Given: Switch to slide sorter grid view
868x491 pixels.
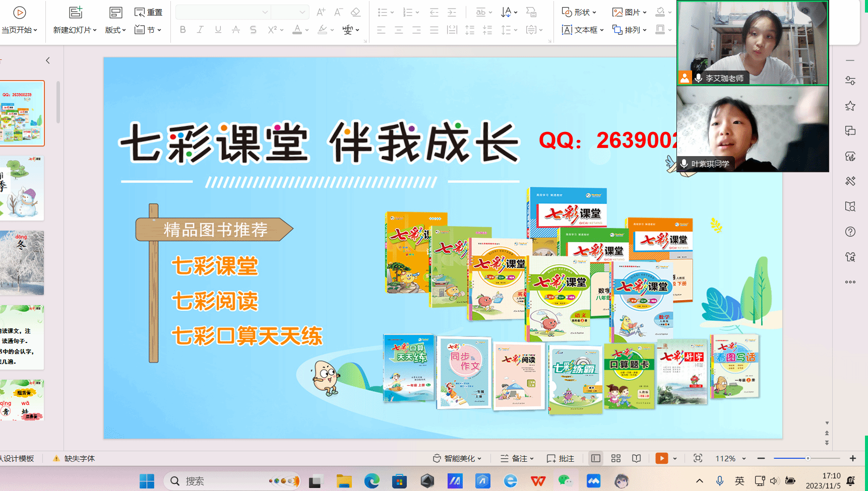Looking at the screenshot, I should [x=616, y=458].
